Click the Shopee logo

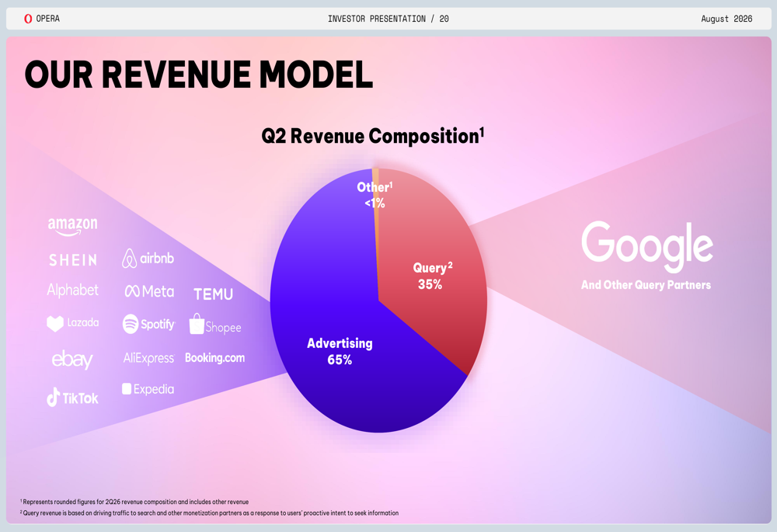point(215,324)
